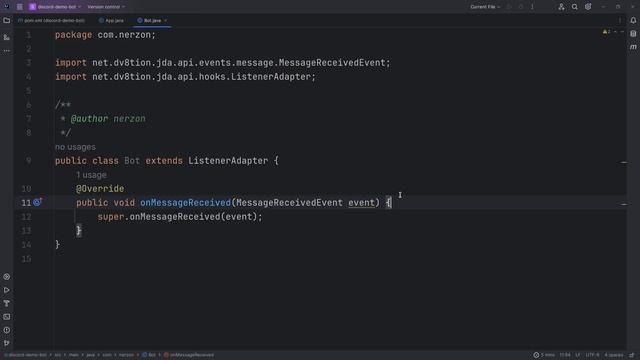Viewport: 640px width, 360px height.
Task: Change UTF-8 file encoding in status bar
Action: coord(593,355)
